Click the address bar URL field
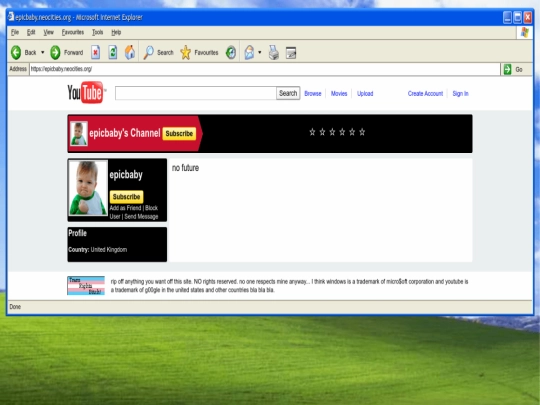This screenshot has width=540, height=405. [x=264, y=69]
